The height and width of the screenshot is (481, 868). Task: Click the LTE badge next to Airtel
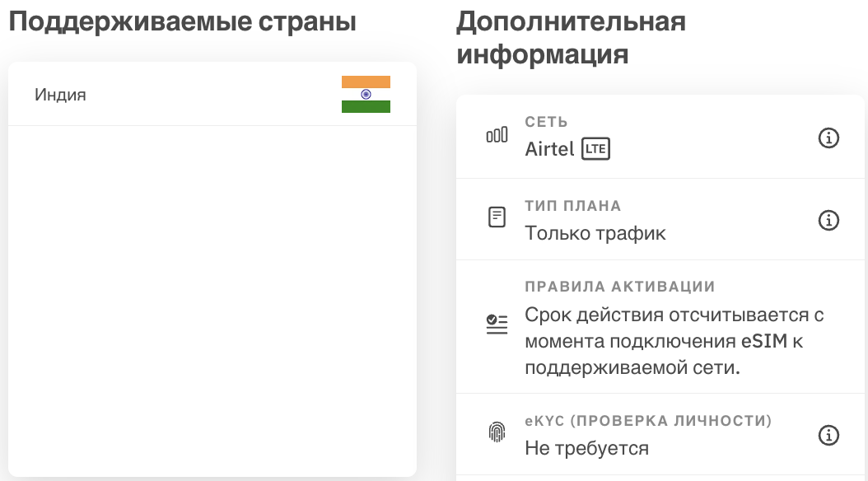tap(595, 149)
